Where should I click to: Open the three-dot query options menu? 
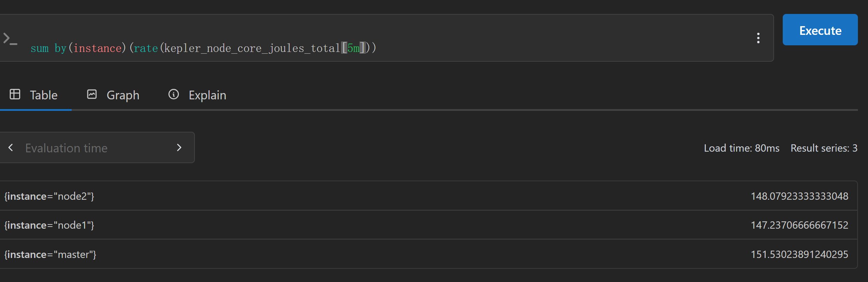[758, 38]
